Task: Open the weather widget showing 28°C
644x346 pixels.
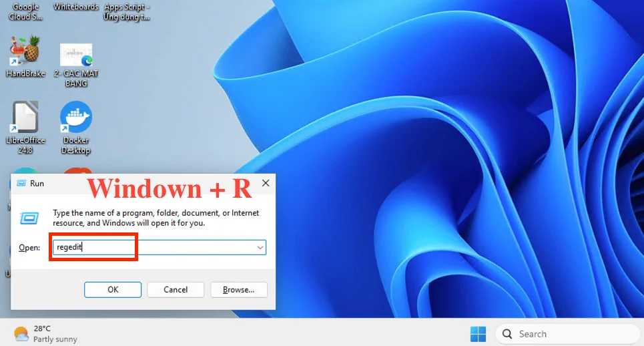Action: (45, 334)
